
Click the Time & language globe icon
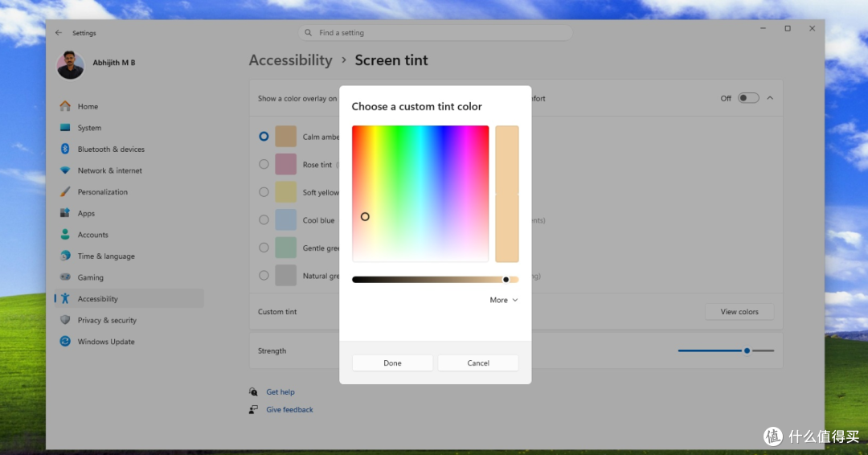65,255
